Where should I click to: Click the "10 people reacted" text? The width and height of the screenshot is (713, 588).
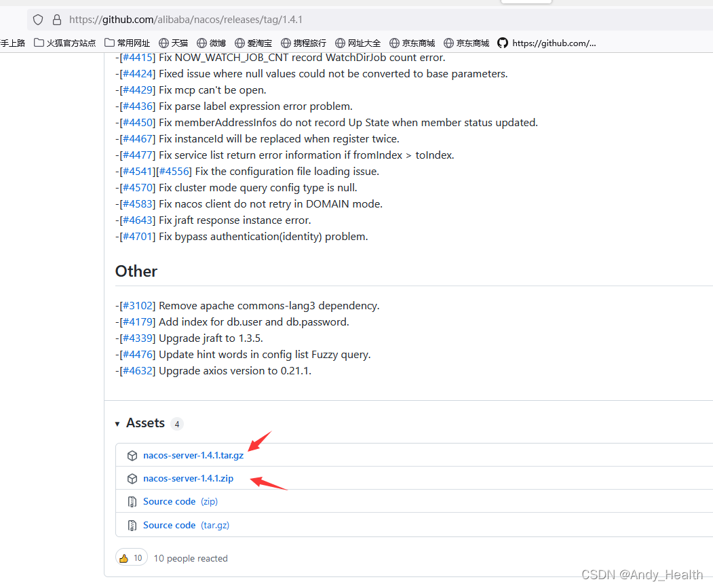(x=191, y=558)
